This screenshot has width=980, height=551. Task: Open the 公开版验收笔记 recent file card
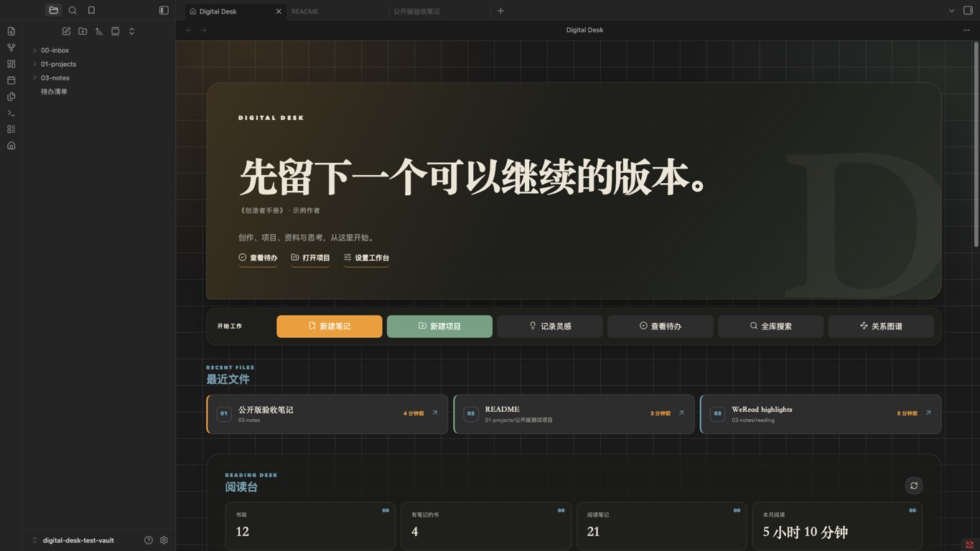327,414
